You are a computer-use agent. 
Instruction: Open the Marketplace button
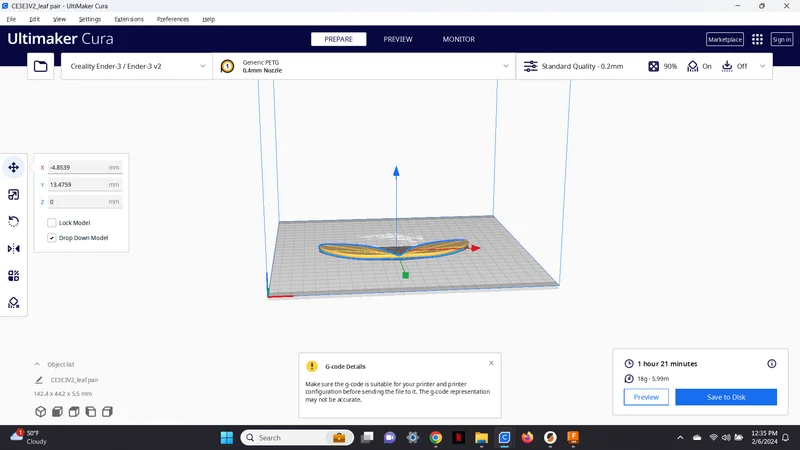coord(724,39)
